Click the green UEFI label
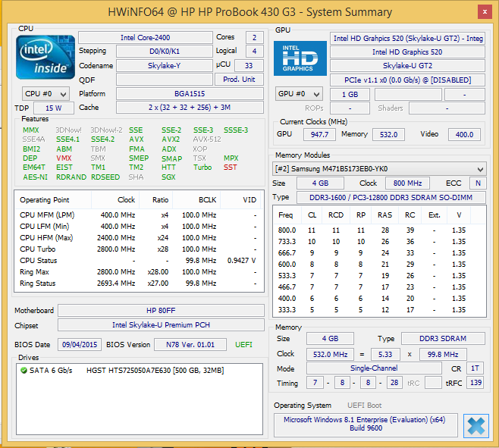This screenshot has width=499, height=448. click(x=243, y=345)
